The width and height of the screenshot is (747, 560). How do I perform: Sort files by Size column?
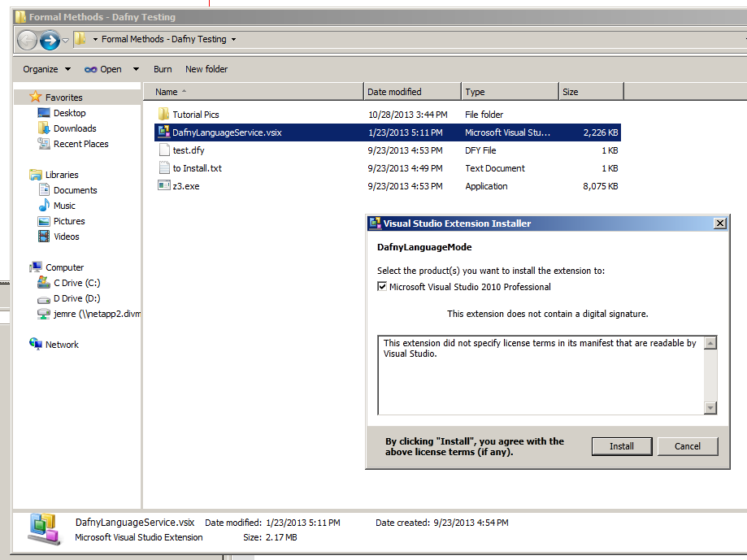click(x=591, y=91)
